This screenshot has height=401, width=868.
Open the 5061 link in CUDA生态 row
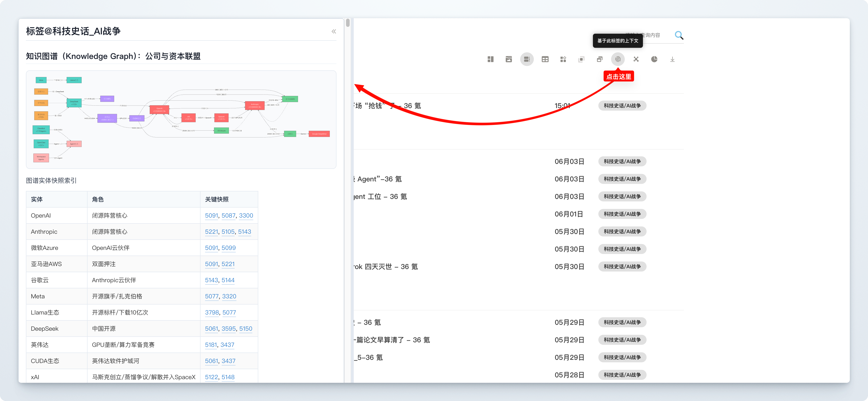click(x=212, y=361)
